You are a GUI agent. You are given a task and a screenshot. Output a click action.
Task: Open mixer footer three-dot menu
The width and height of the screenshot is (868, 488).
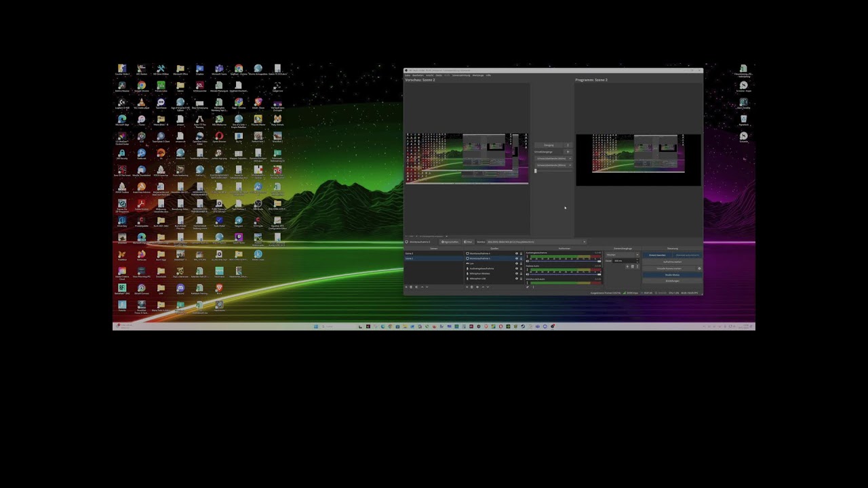tap(533, 287)
